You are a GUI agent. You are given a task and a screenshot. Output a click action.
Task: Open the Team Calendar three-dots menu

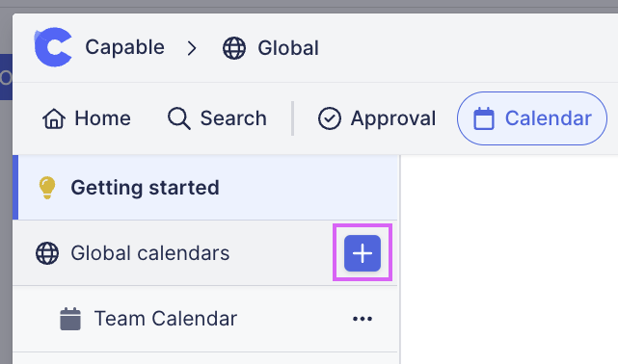(363, 319)
